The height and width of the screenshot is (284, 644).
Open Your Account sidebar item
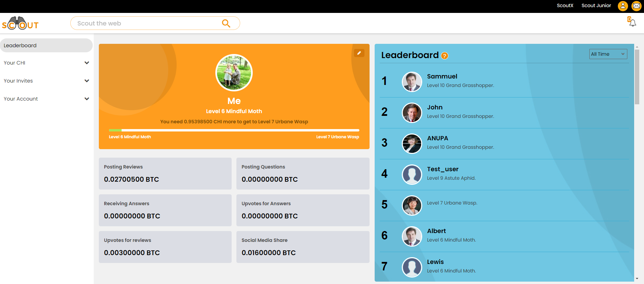click(46, 99)
